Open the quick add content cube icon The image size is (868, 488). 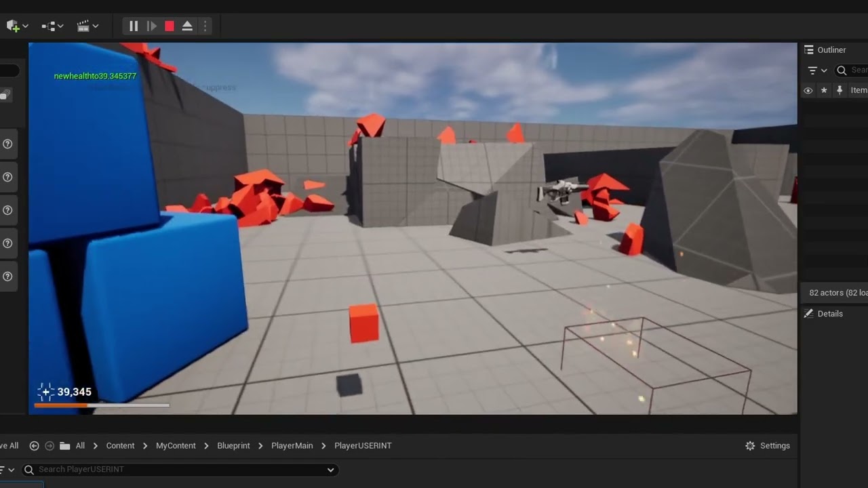pyautogui.click(x=12, y=26)
